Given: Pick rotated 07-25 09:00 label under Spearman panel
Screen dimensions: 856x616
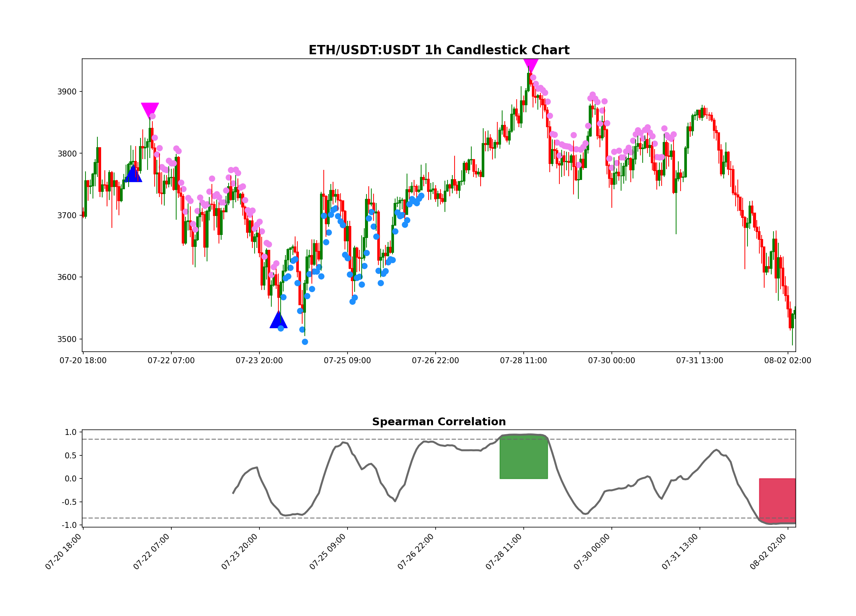Looking at the screenshot, I should point(327,551).
